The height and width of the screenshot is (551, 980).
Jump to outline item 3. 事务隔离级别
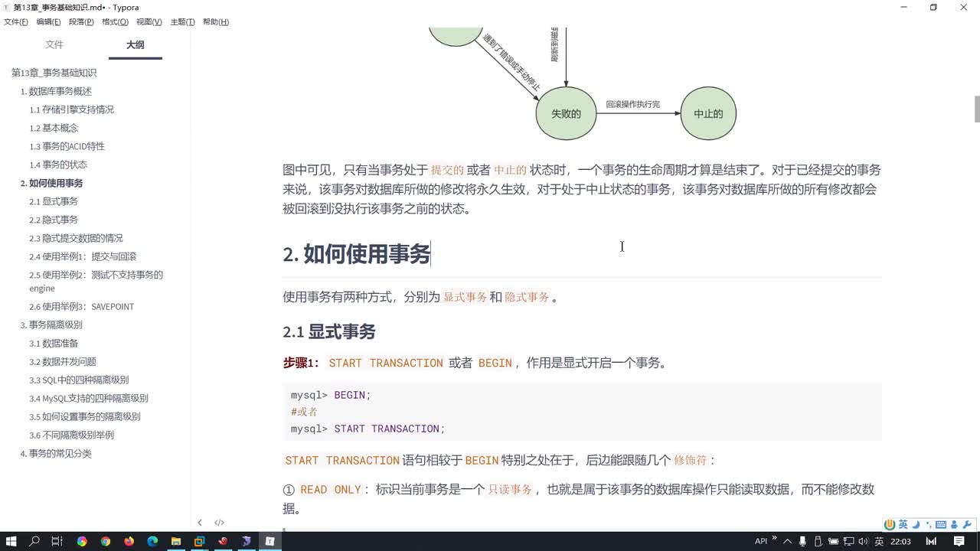click(51, 325)
